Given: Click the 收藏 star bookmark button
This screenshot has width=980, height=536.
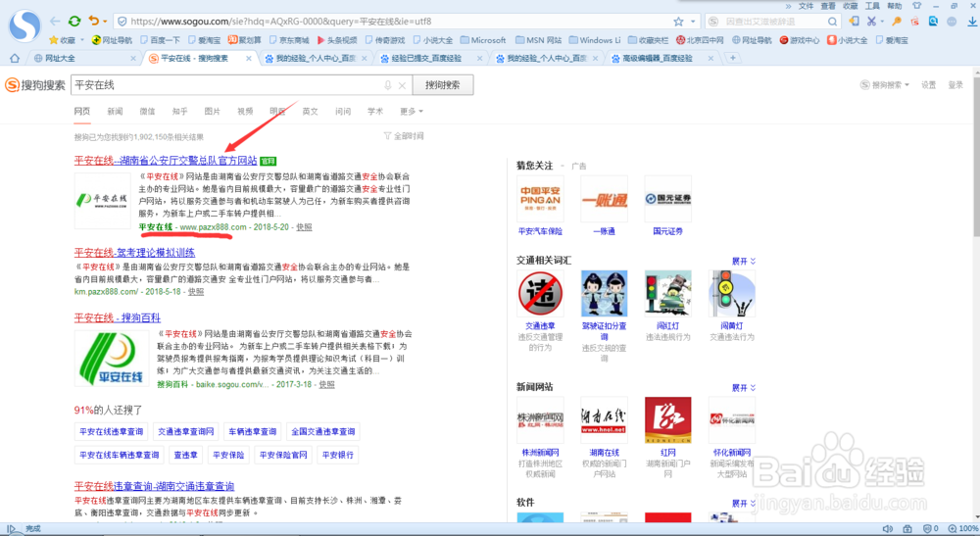Looking at the screenshot, I should [x=63, y=40].
